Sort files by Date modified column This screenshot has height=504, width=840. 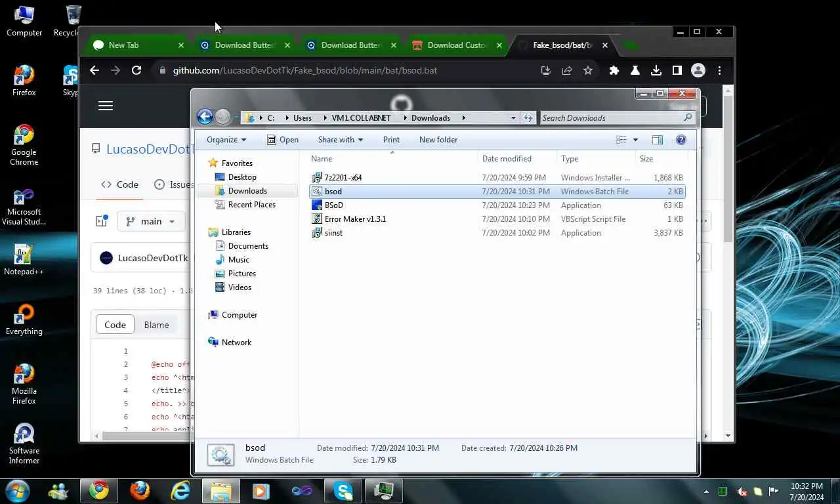tap(518, 159)
